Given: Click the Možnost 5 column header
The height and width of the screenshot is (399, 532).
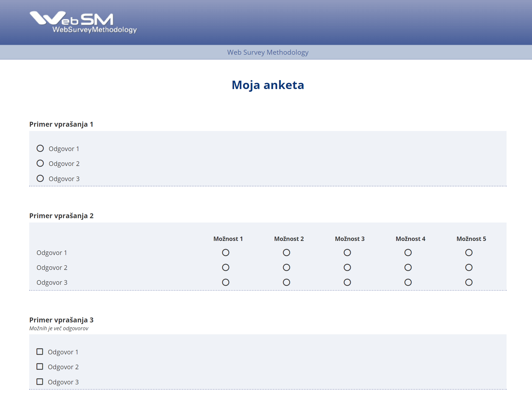Looking at the screenshot, I should (x=471, y=239).
